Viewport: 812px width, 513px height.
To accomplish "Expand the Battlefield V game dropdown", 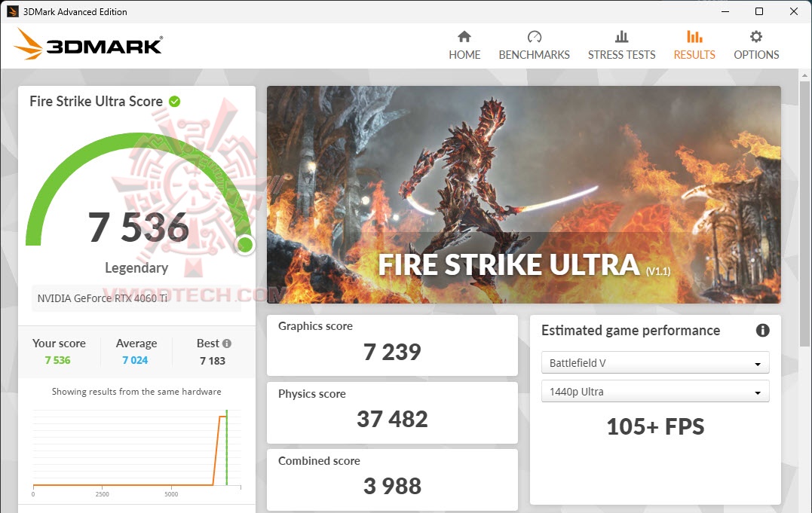I will pyautogui.click(x=655, y=363).
